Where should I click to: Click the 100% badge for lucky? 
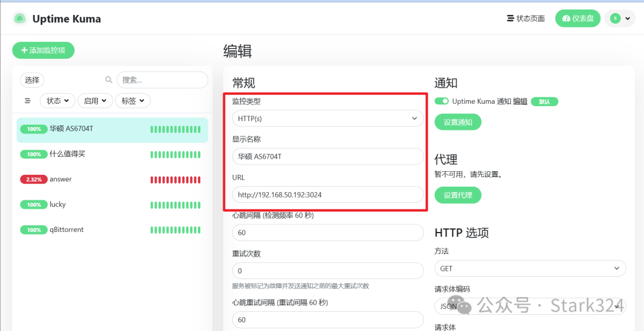(x=33, y=205)
